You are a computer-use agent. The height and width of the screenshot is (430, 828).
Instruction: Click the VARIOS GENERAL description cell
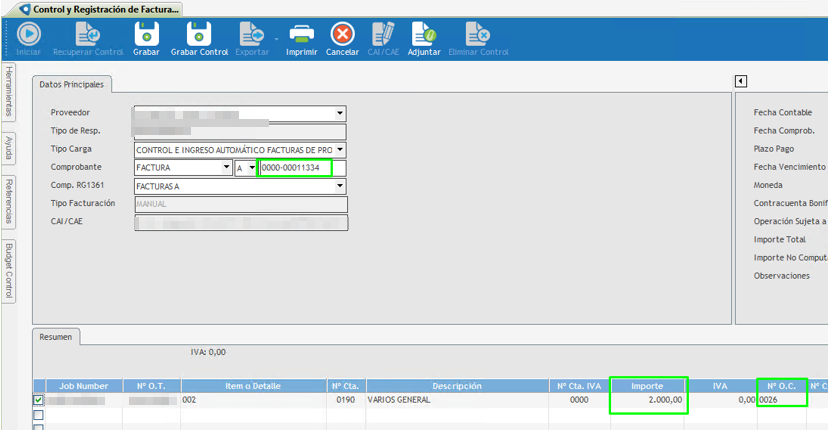[457, 400]
